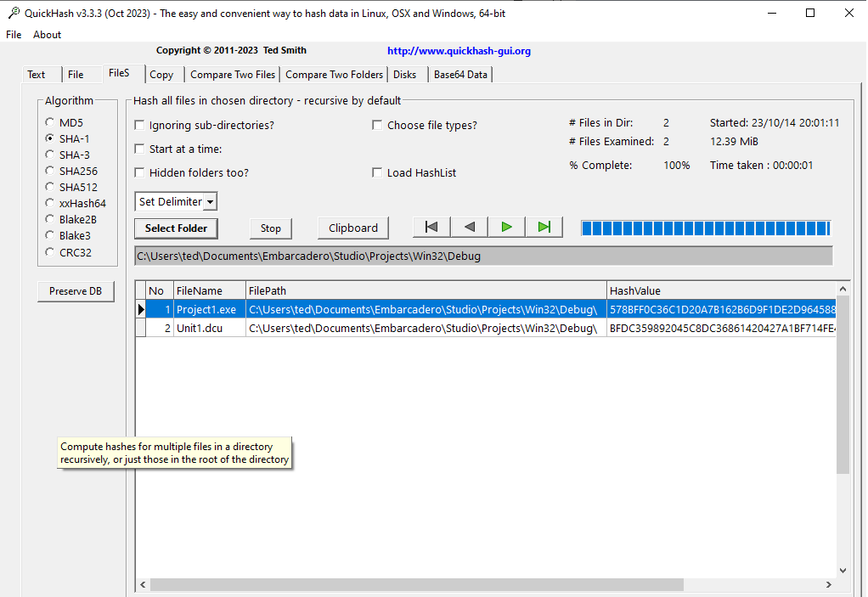
Task: Go to first record navigation button
Action: pos(431,227)
